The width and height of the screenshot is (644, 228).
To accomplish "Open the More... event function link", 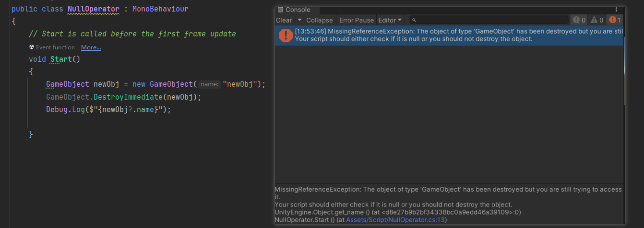I will (x=91, y=47).
